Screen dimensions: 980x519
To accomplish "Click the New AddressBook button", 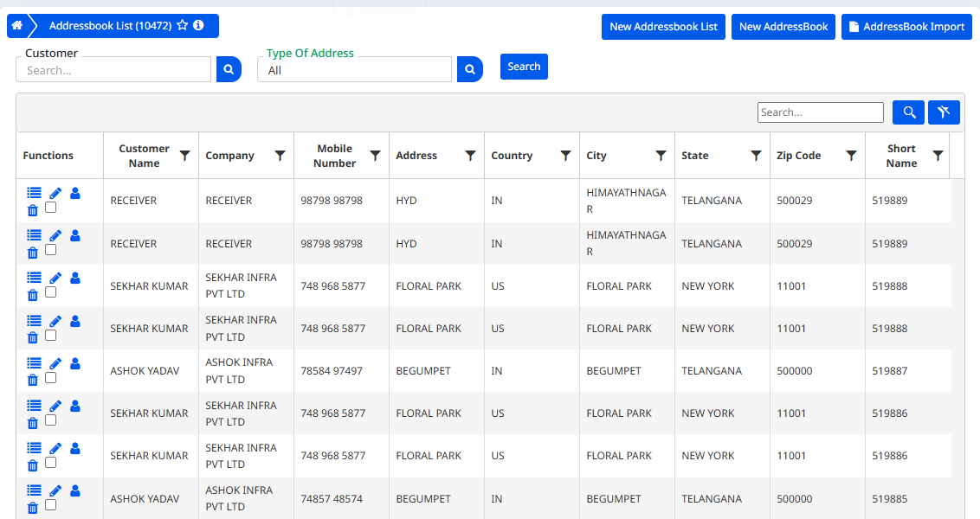I will coord(783,27).
